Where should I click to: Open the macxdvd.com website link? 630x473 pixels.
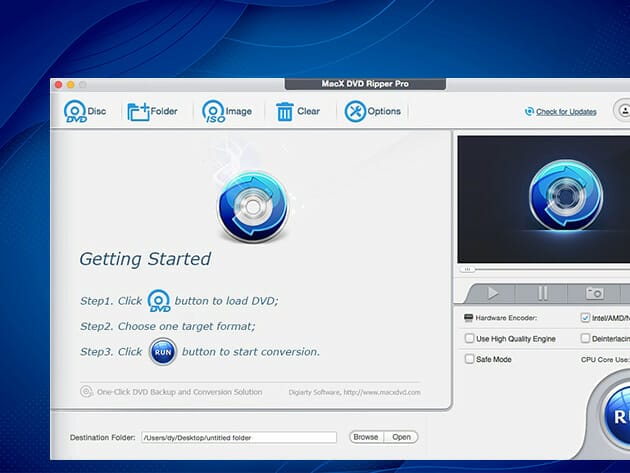pos(389,392)
